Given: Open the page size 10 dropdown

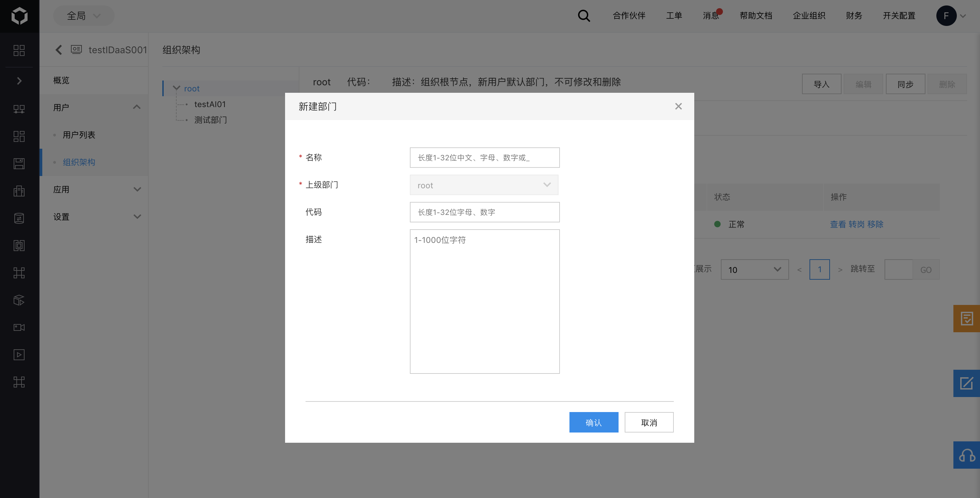Looking at the screenshot, I should [755, 269].
